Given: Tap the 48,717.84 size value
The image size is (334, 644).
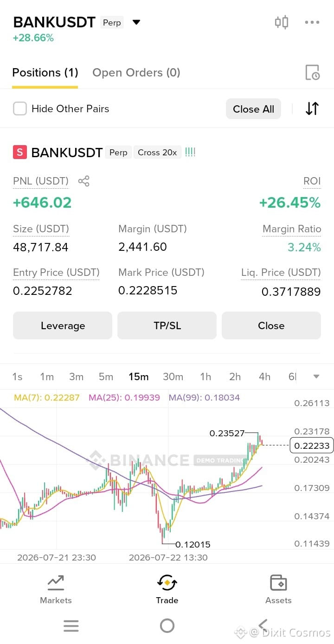Looking at the screenshot, I should 41,247.
